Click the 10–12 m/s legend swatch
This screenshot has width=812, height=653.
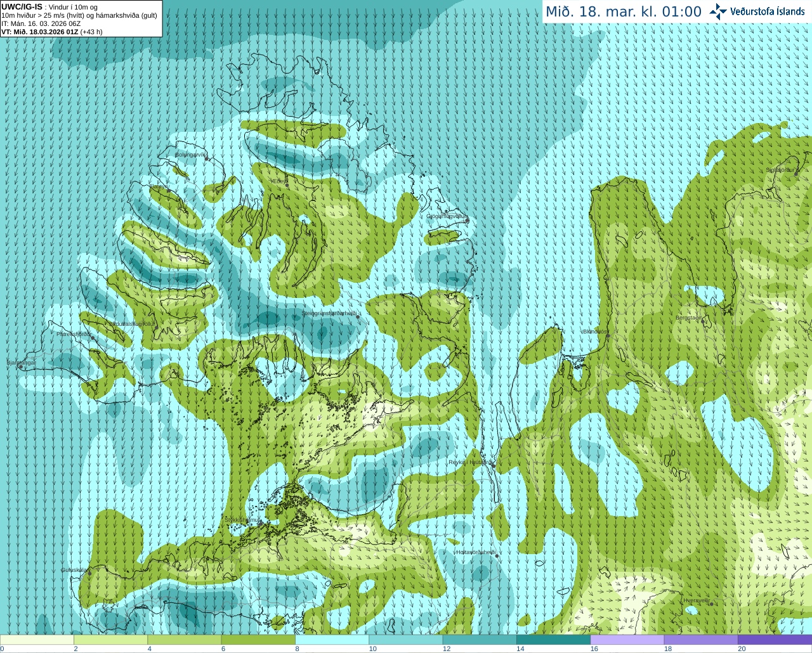click(406, 640)
